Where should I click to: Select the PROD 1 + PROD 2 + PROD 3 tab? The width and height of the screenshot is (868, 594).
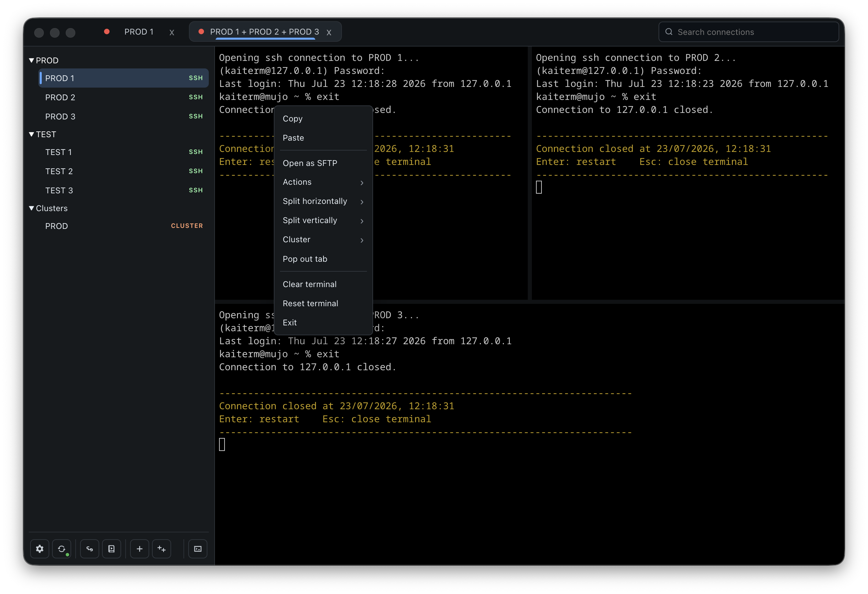265,32
